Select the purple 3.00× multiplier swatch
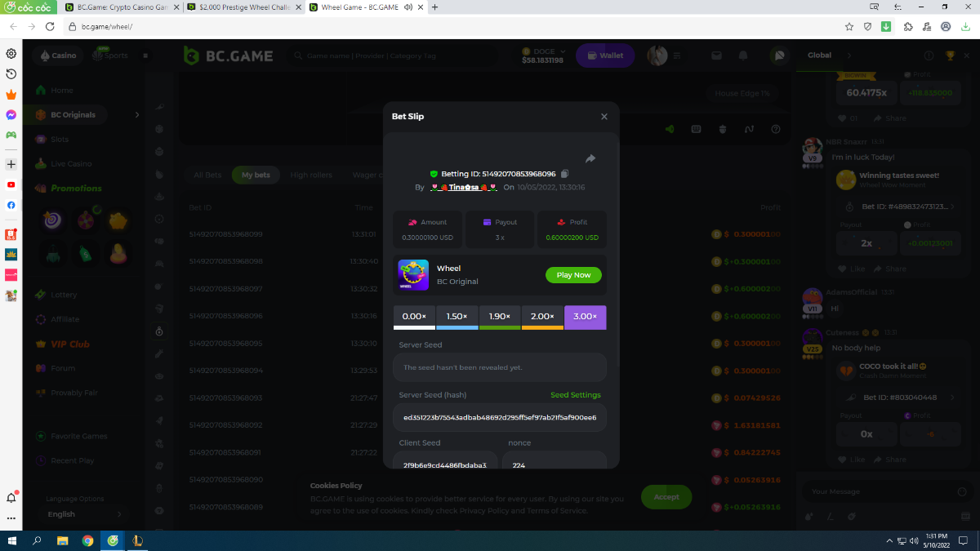Image resolution: width=980 pixels, height=551 pixels. coord(585,317)
